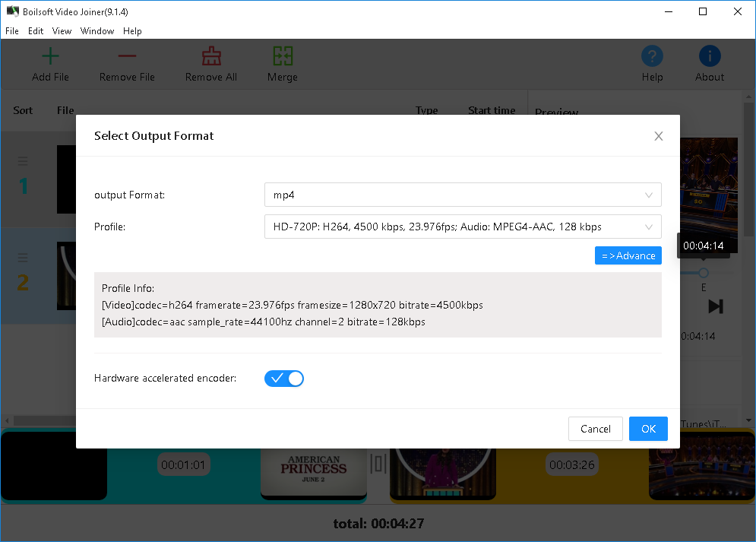Confirm with the OK button
Viewport: 756px width, 542px height.
[648, 429]
